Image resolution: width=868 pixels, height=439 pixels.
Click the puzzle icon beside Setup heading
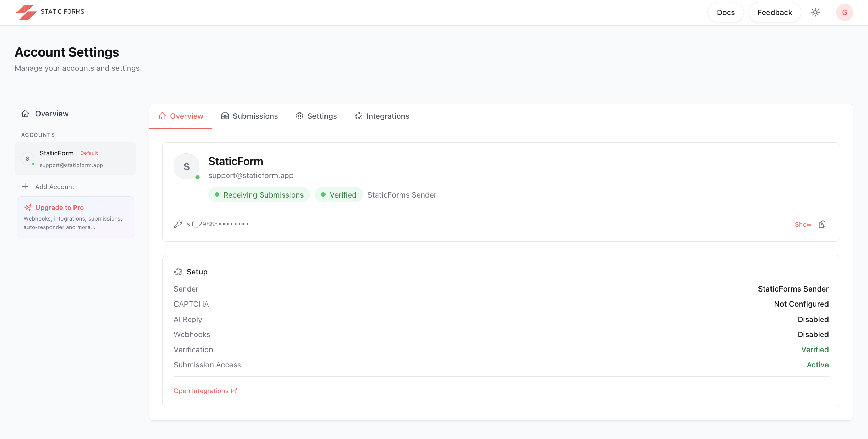(x=178, y=272)
